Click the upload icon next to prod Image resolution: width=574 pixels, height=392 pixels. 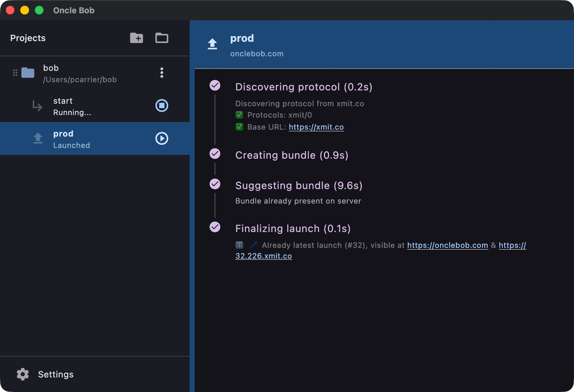coord(37,138)
